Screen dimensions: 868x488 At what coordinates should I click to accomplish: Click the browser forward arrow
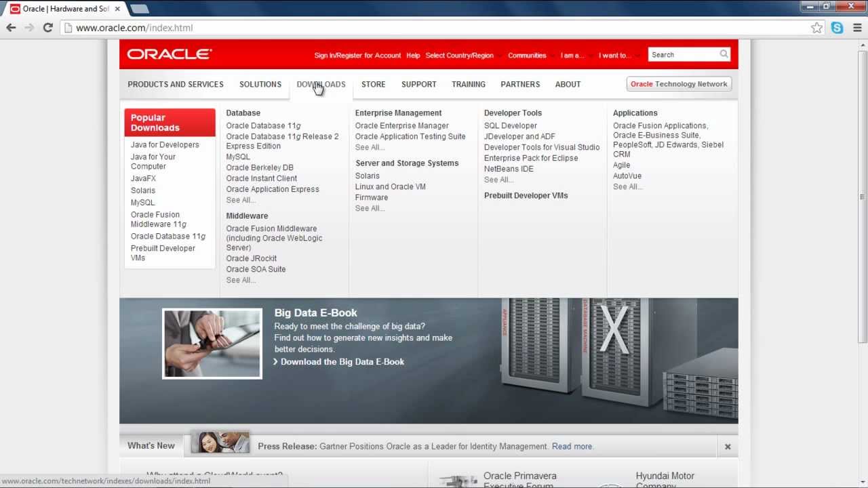[29, 28]
